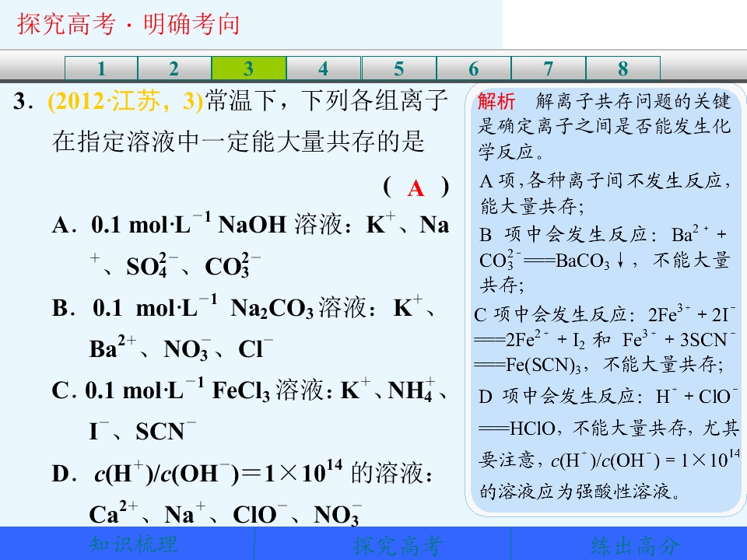Select the highlighted question tab 3
The width and height of the screenshot is (747, 560).
click(x=249, y=68)
